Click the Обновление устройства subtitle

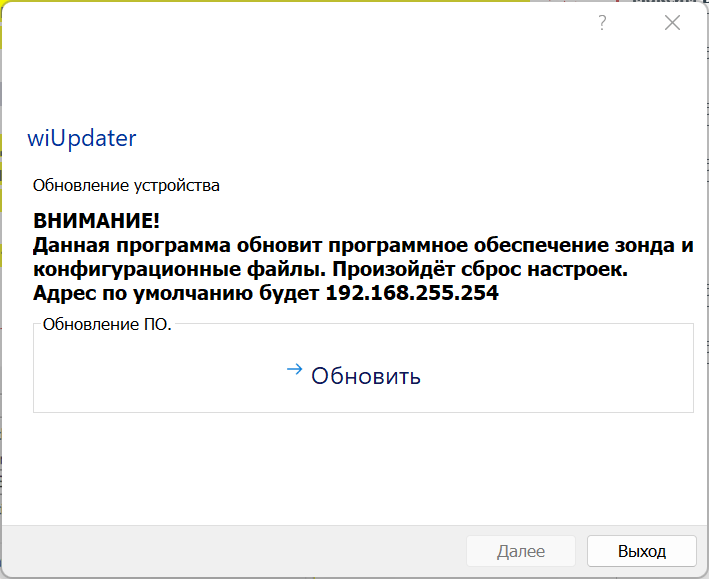pyautogui.click(x=126, y=185)
